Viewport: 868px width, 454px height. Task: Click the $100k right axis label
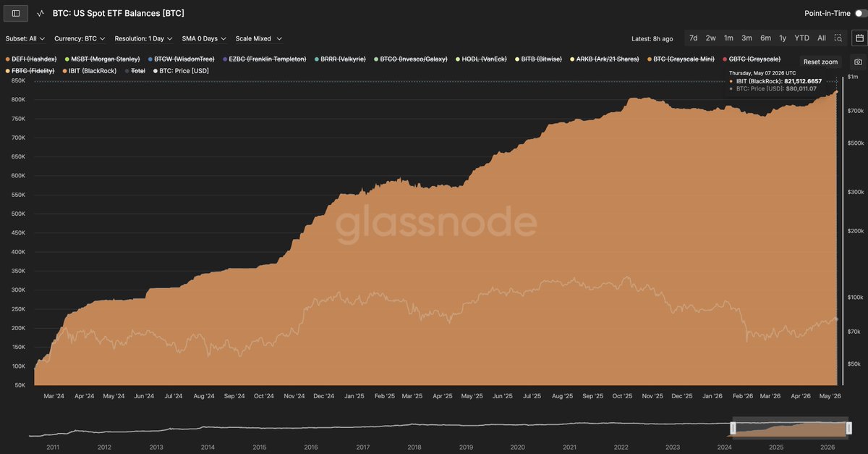(854, 297)
